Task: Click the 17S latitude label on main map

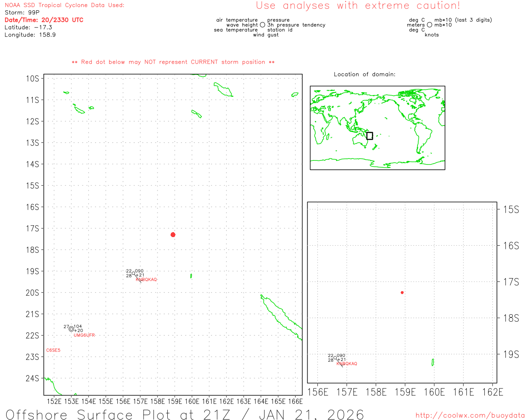Action: [32, 228]
